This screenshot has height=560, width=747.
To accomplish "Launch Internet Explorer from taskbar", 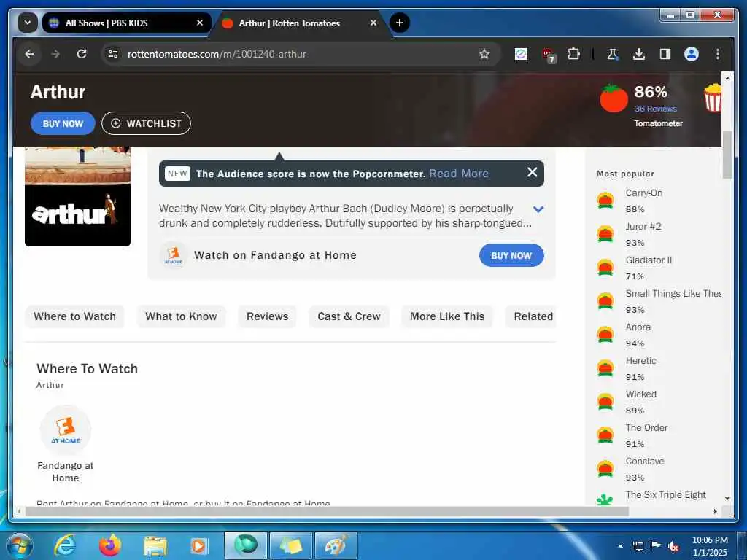I will click(65, 545).
